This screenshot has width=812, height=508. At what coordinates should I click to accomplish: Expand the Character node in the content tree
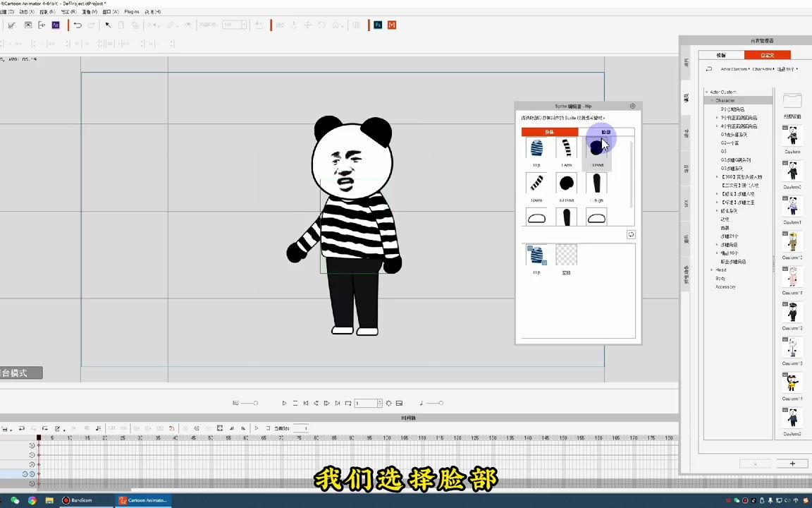point(712,99)
